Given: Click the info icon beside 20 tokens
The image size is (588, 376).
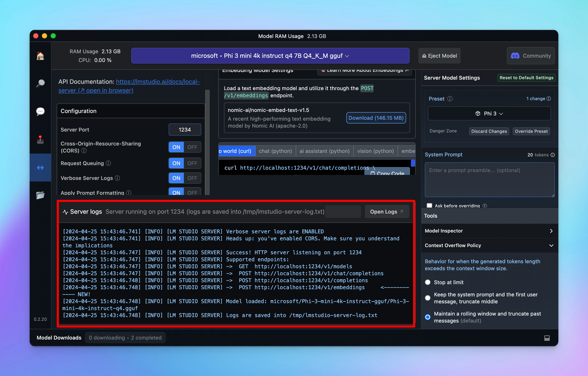Looking at the screenshot, I should [553, 155].
